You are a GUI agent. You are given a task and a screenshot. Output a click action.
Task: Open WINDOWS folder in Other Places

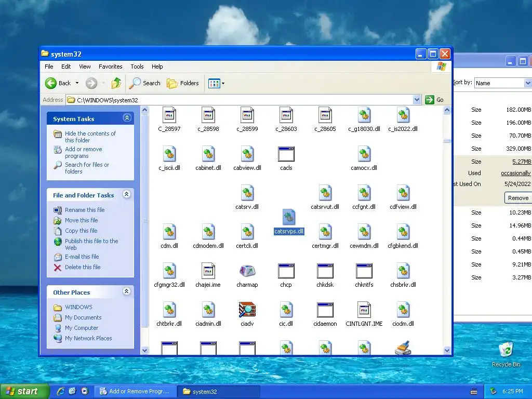point(79,307)
